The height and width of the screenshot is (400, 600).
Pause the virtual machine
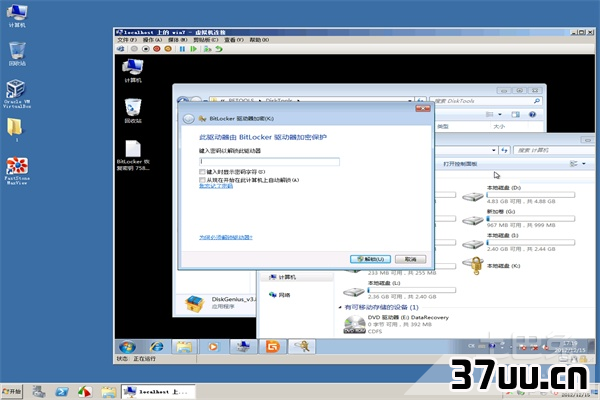182,49
